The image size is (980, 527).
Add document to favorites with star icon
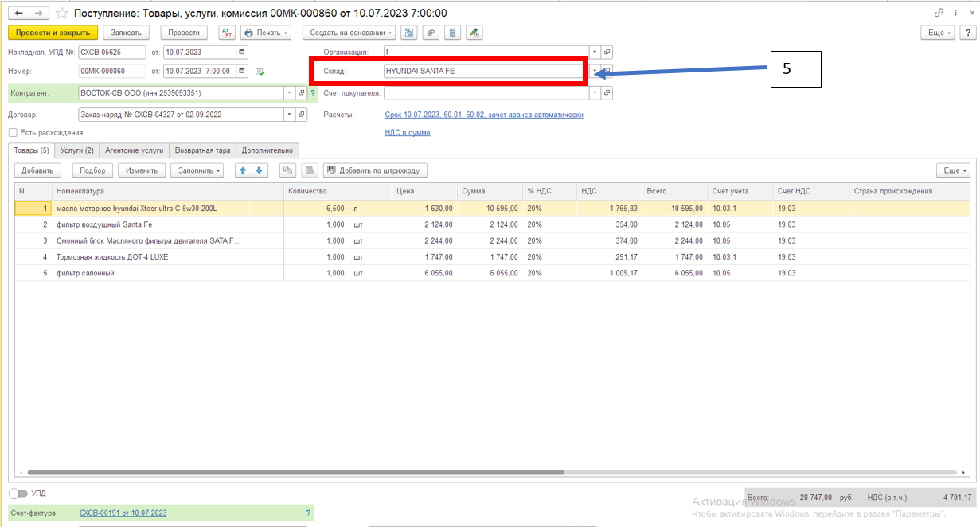[x=61, y=14]
